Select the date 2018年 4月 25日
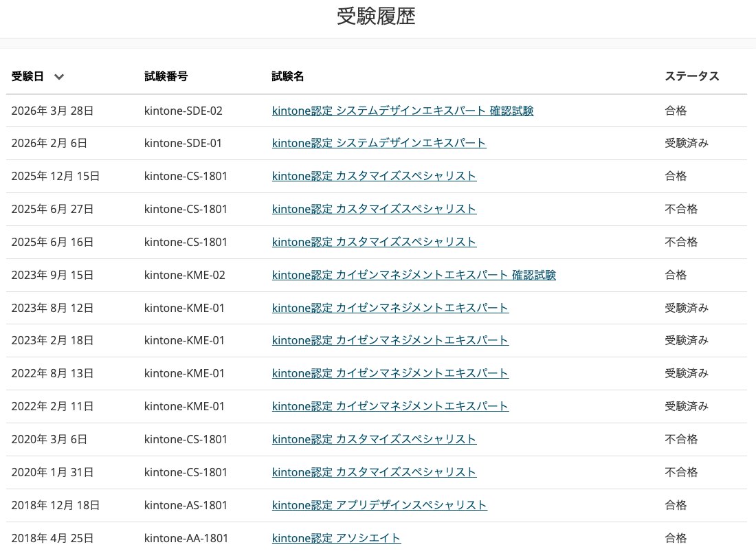The width and height of the screenshot is (756, 558). tap(52, 538)
